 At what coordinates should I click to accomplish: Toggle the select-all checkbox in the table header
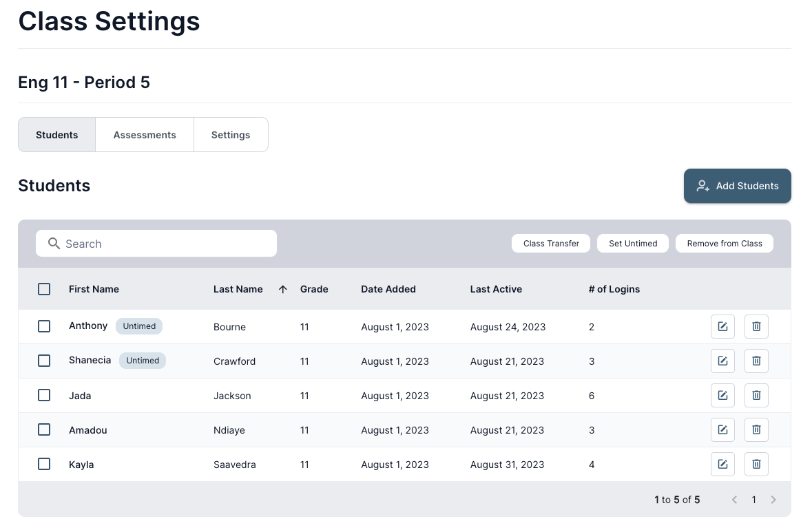44,290
